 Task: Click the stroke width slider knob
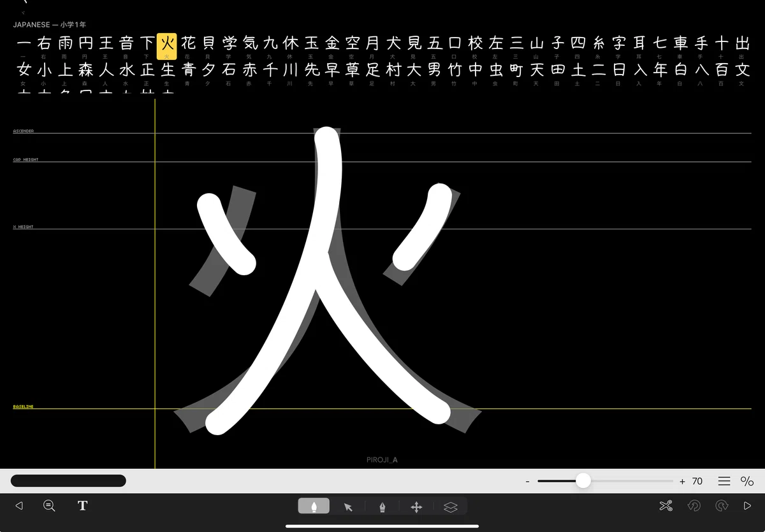coord(583,481)
